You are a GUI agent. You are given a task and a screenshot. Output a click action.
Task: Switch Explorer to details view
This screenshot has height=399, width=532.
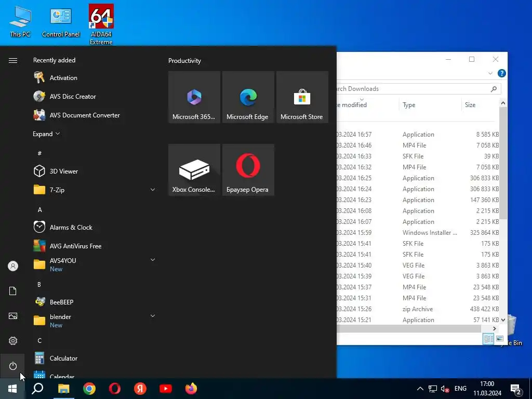tap(488, 339)
